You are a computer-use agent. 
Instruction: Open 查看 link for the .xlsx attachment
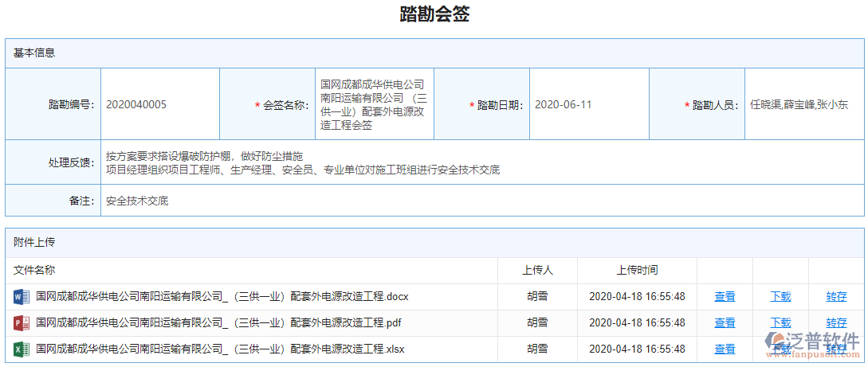(x=725, y=349)
